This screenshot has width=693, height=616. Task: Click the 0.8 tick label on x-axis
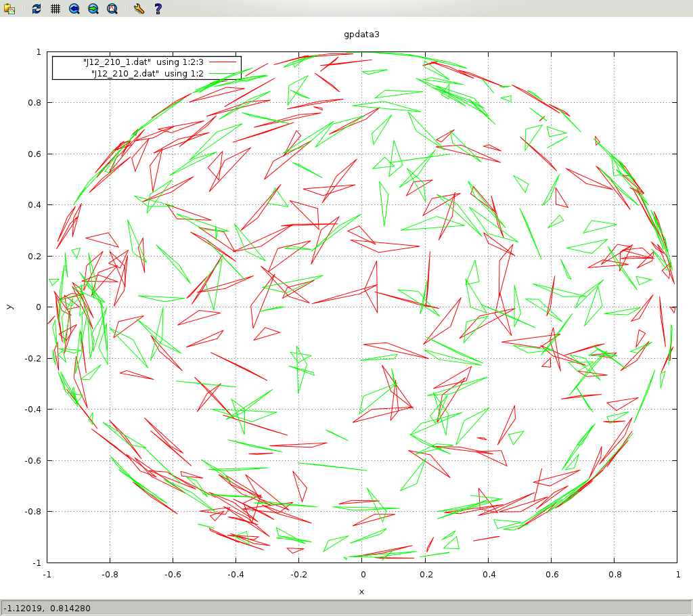pos(614,575)
